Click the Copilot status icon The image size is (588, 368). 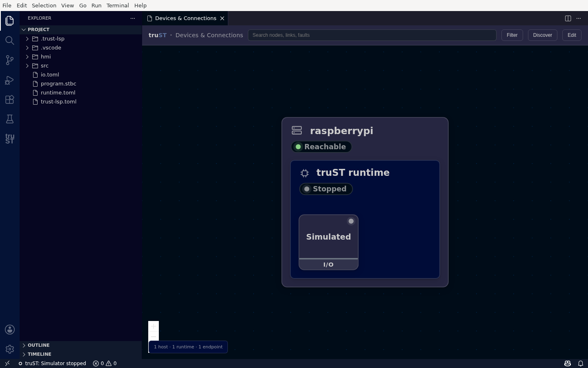(x=568, y=363)
